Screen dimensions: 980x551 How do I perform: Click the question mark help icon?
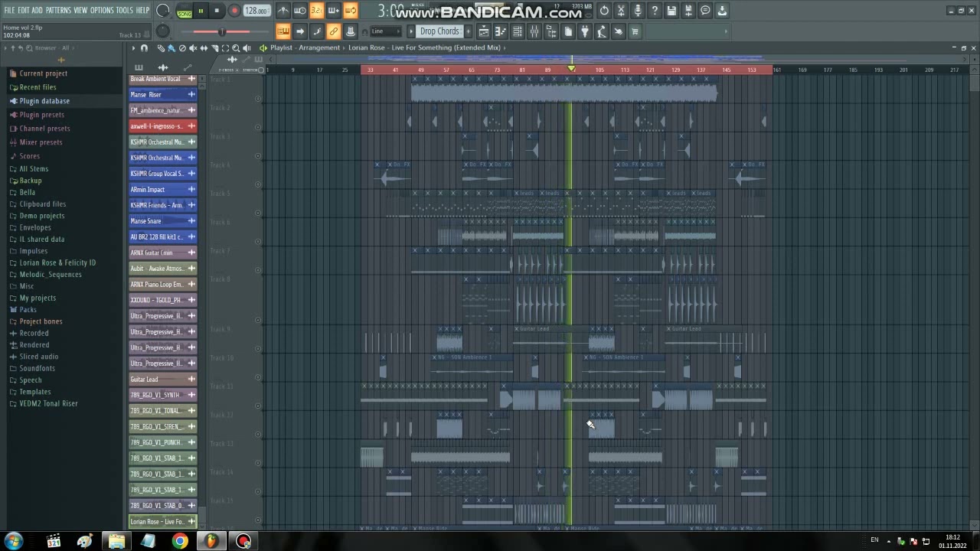[655, 11]
